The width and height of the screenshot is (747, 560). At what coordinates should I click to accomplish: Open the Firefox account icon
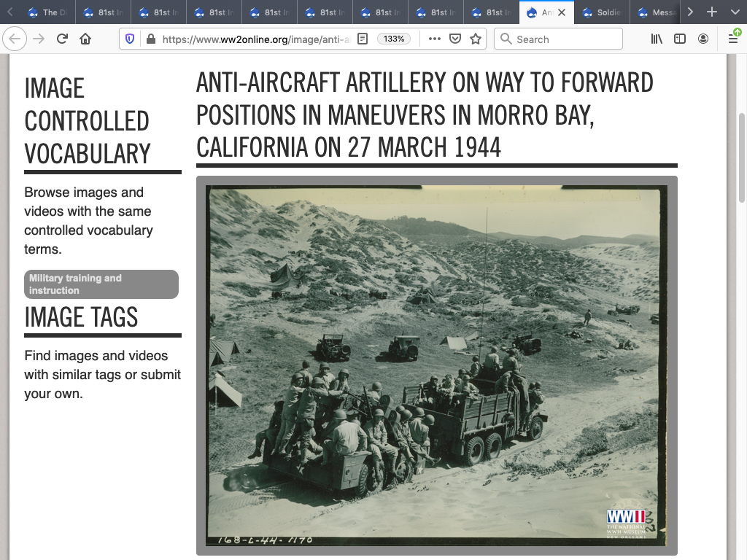pyautogui.click(x=703, y=39)
